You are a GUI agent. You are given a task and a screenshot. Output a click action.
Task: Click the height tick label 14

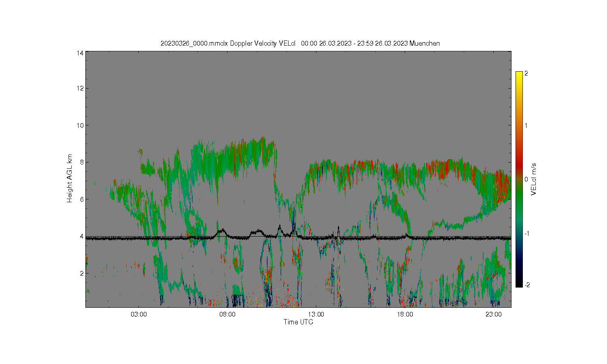pos(80,53)
